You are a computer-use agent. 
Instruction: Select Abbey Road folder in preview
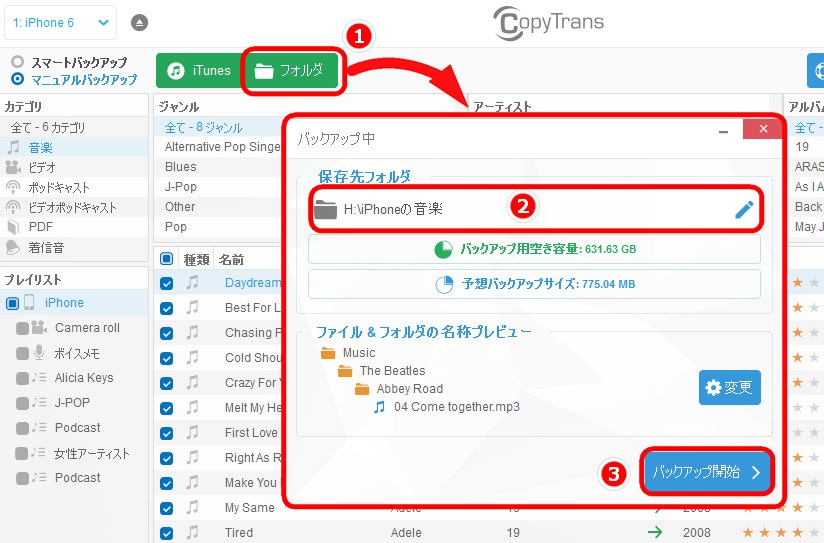pos(399,388)
